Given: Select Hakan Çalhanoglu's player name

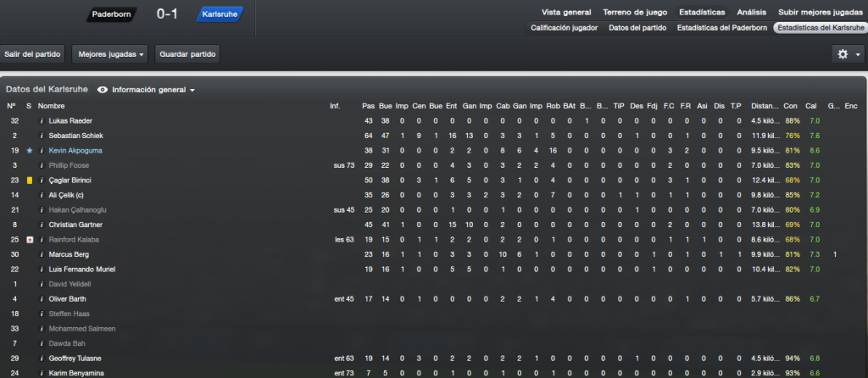Looking at the screenshot, I should (x=75, y=209).
